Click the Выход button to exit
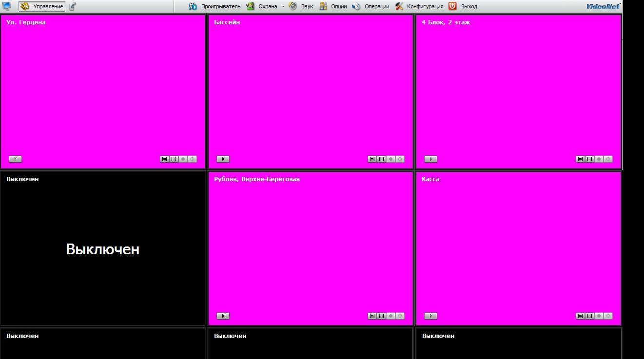The image size is (644, 359). coord(463,6)
